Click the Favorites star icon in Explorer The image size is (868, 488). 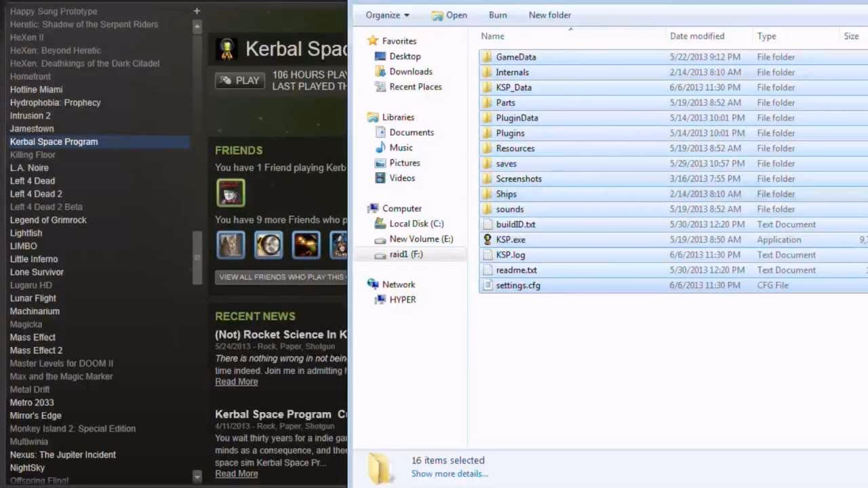[372, 41]
